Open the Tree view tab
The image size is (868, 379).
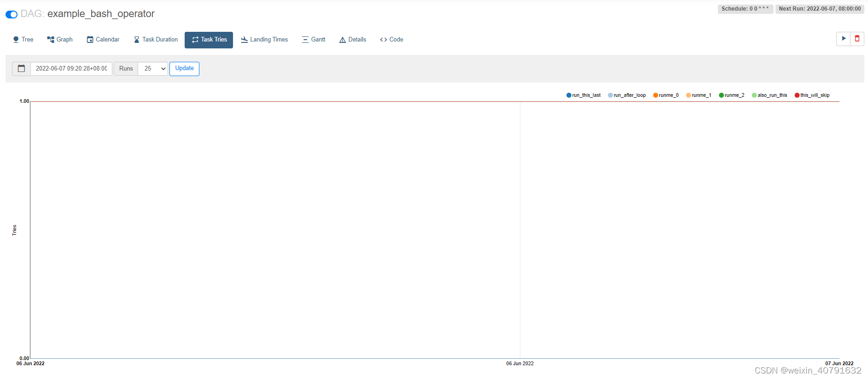coord(23,40)
